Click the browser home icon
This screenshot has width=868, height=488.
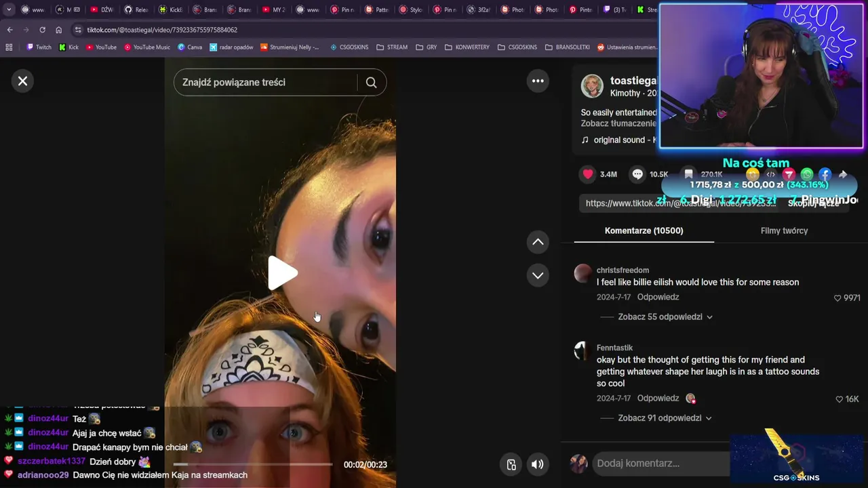[58, 30]
